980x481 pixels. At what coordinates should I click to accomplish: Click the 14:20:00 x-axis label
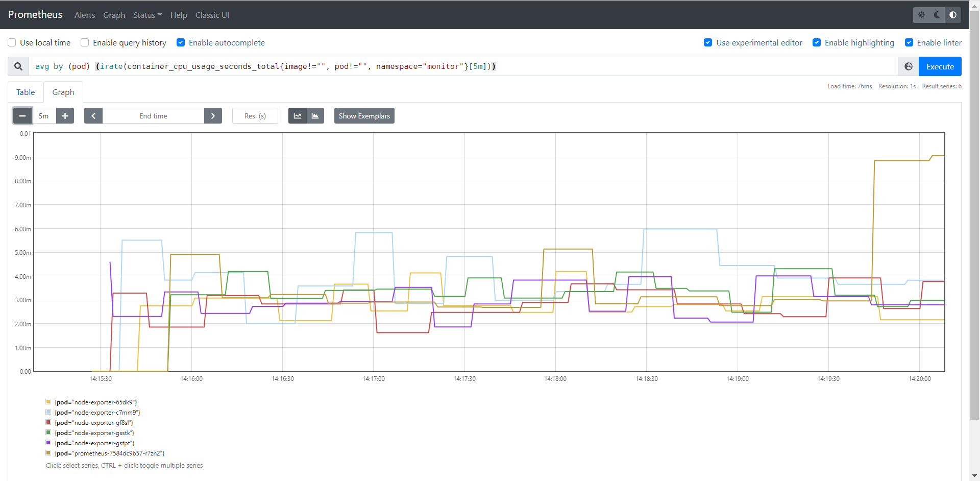pyautogui.click(x=920, y=379)
